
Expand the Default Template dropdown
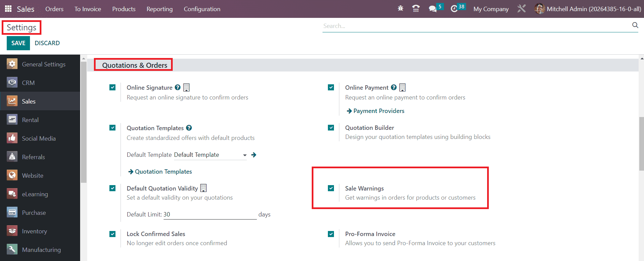[245, 155]
